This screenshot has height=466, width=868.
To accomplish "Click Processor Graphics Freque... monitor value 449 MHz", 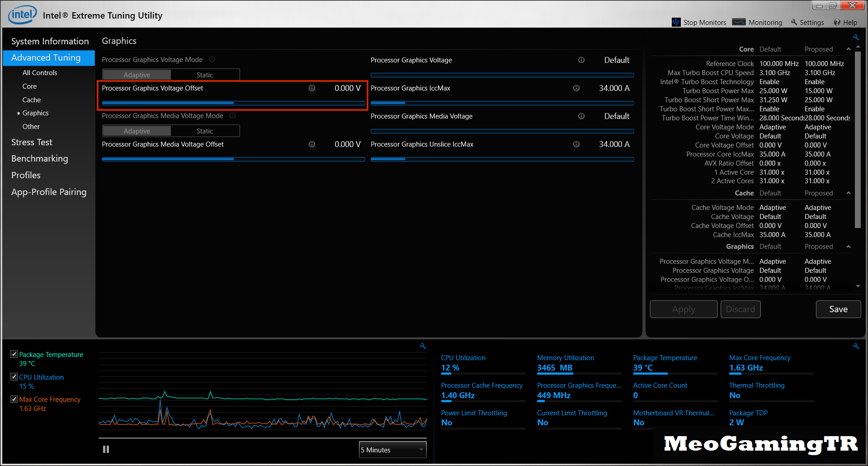I will tap(553, 395).
